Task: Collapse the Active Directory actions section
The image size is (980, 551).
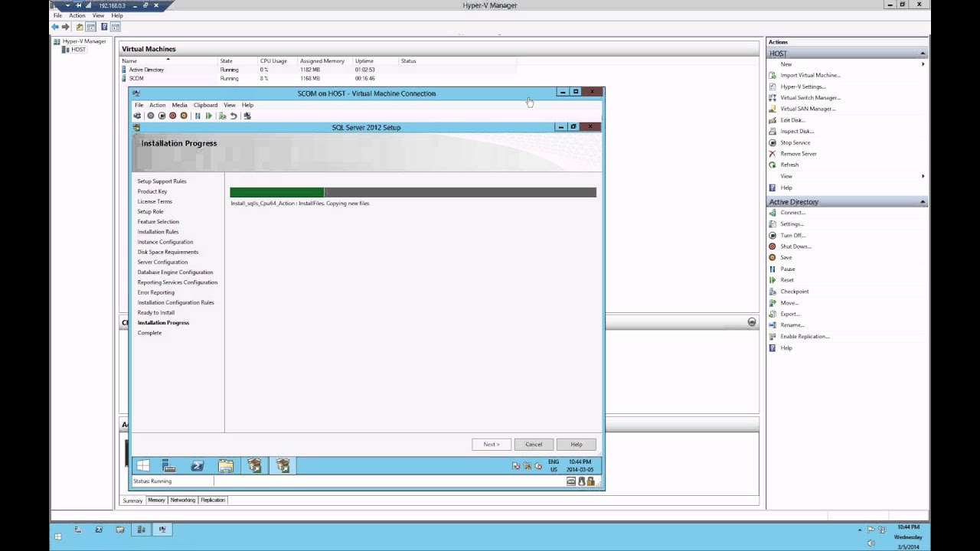Action: coord(923,202)
